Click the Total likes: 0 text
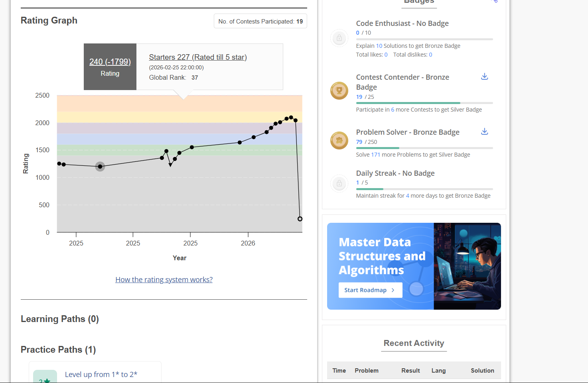This screenshot has width=588, height=383. click(x=372, y=55)
